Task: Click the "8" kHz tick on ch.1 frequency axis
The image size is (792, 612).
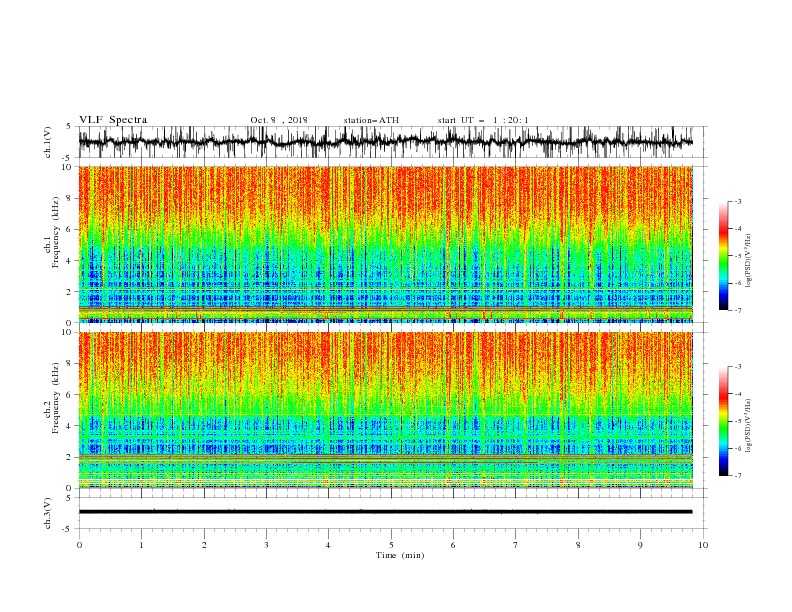Action: click(70, 198)
